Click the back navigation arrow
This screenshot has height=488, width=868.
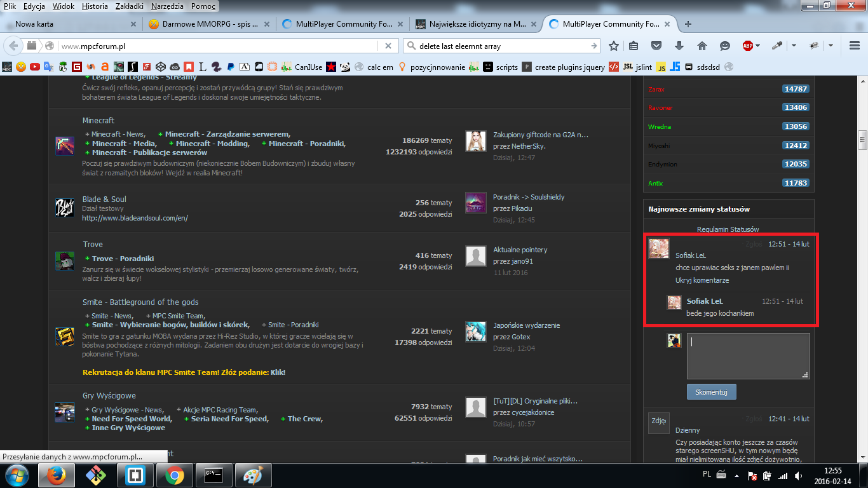click(13, 46)
